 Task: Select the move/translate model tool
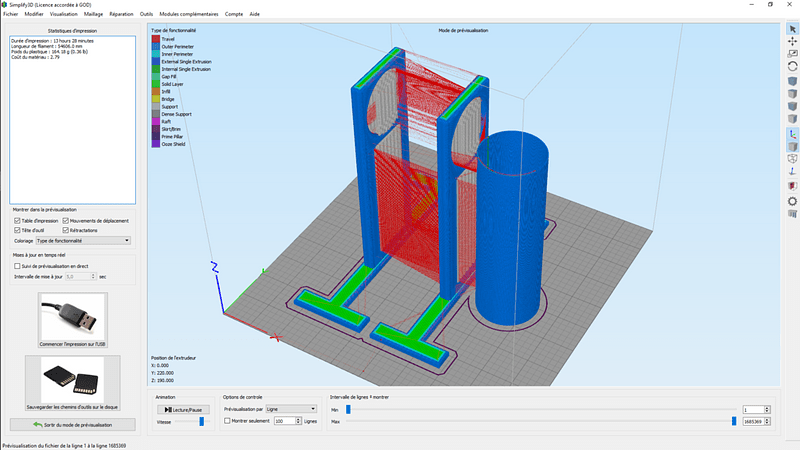(x=792, y=41)
